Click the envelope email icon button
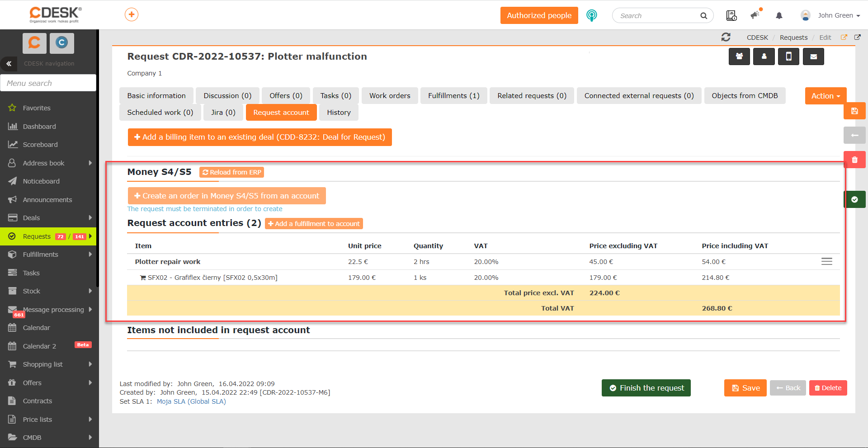 coord(813,57)
